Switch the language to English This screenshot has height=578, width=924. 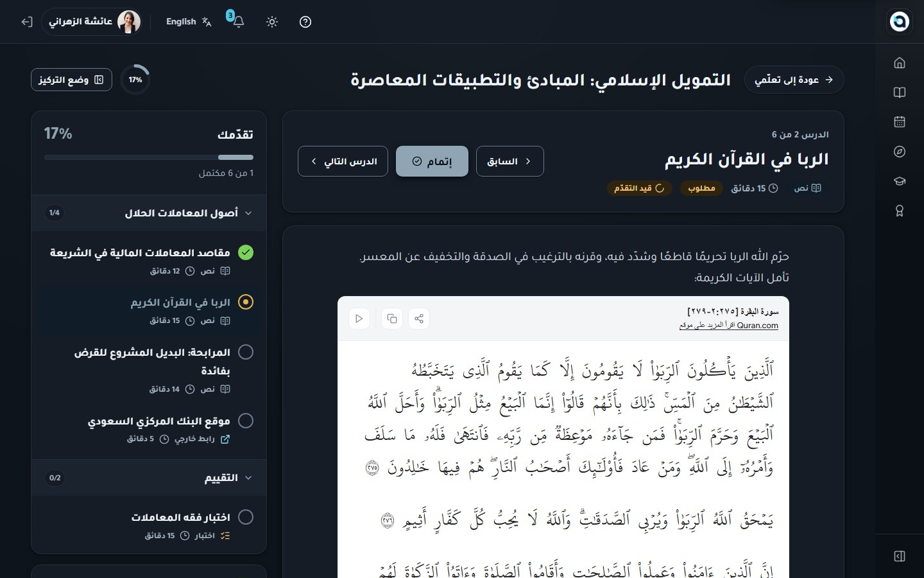(189, 22)
